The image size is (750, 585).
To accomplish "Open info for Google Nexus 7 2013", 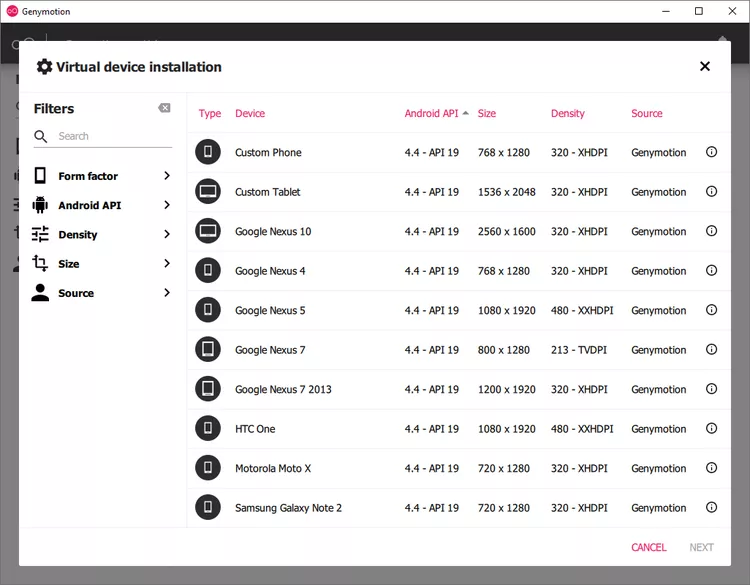I will (x=711, y=389).
